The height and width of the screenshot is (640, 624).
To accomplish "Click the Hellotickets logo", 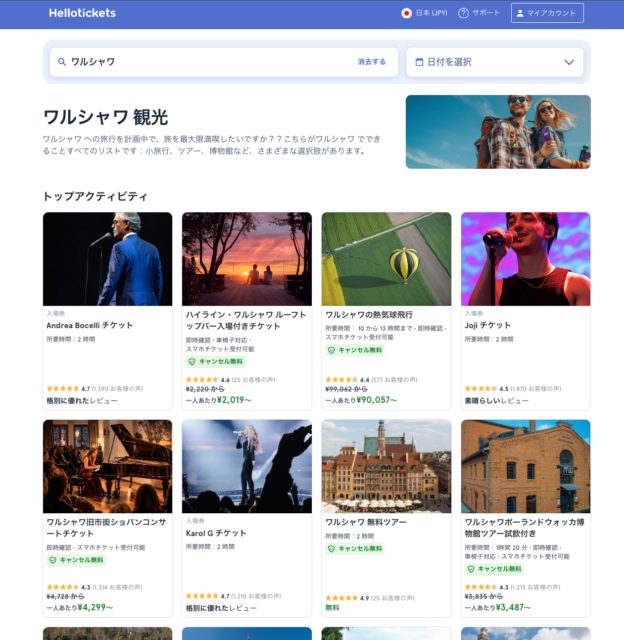I will coord(82,13).
